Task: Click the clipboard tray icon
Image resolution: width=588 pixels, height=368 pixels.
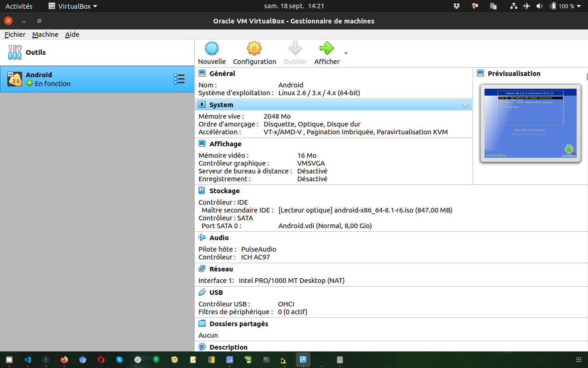Action: coord(493,6)
